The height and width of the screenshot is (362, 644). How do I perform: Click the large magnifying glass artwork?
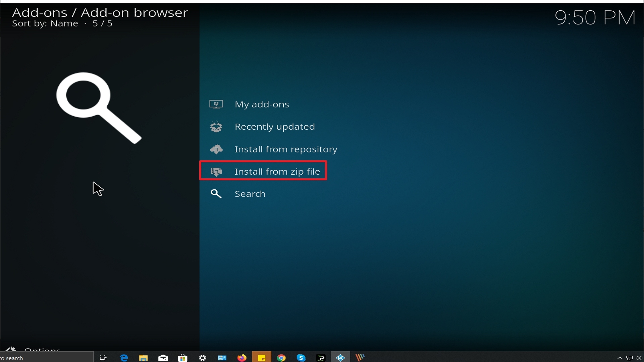click(x=99, y=108)
